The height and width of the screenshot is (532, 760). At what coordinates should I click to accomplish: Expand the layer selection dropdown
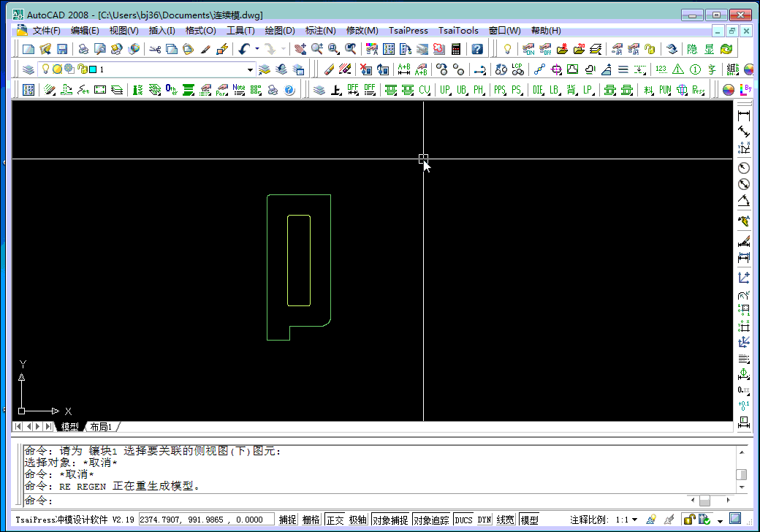[250, 69]
